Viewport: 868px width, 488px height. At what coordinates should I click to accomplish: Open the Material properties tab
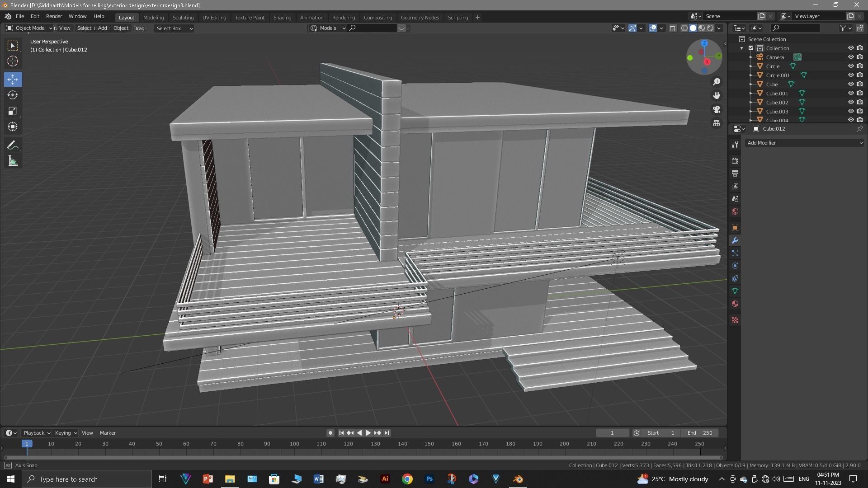(735, 304)
